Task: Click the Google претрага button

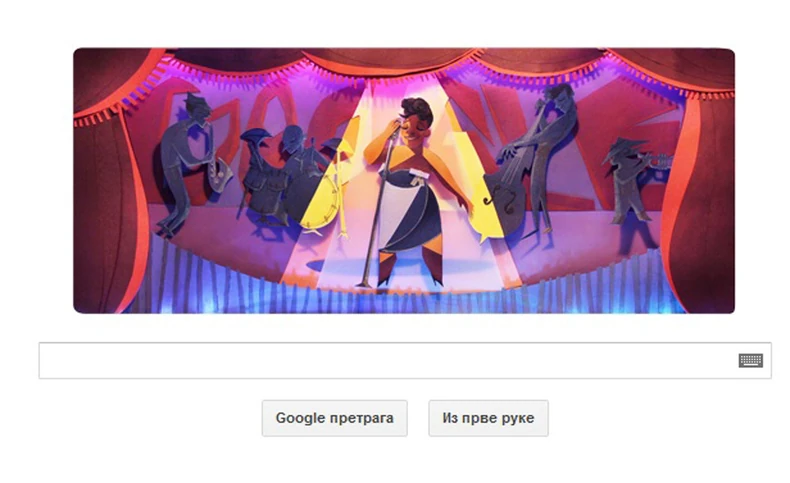Action: coord(335,418)
